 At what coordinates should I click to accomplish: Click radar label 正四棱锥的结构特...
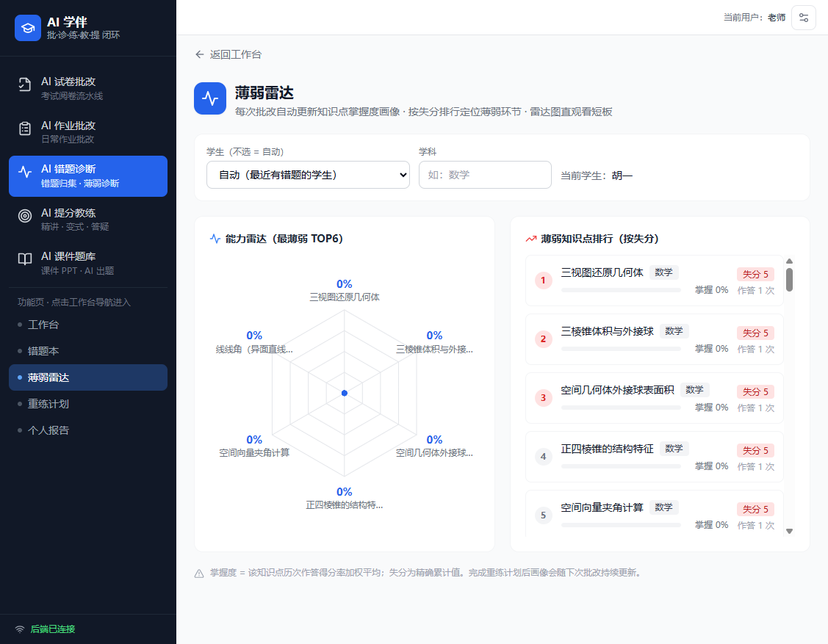tap(345, 505)
